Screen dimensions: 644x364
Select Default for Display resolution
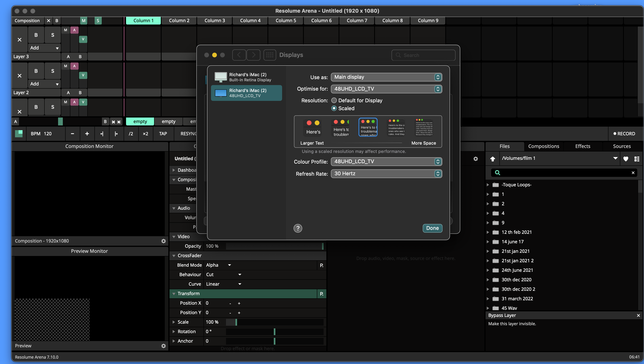click(334, 100)
